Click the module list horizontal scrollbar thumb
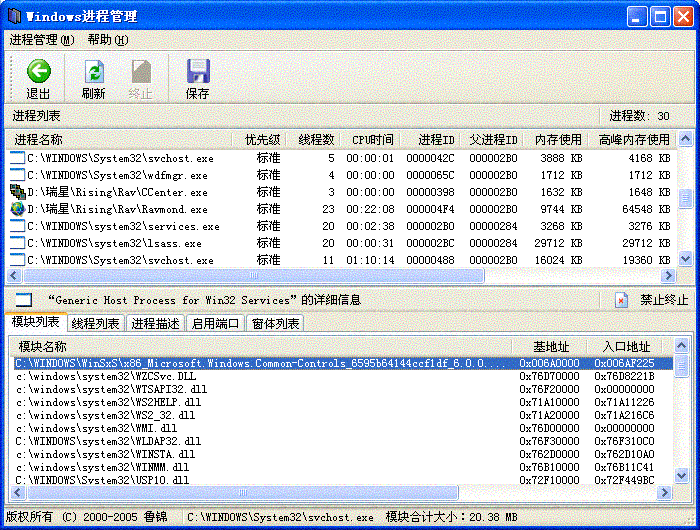Screen dimensions: 700x530 click(x=242, y=492)
